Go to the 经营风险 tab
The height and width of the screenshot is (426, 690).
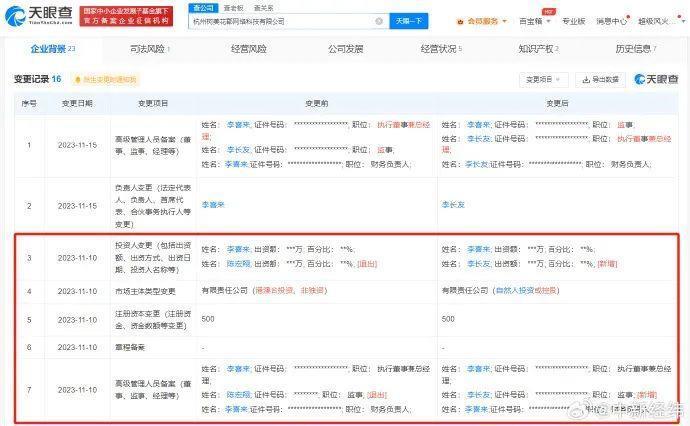coord(249,49)
